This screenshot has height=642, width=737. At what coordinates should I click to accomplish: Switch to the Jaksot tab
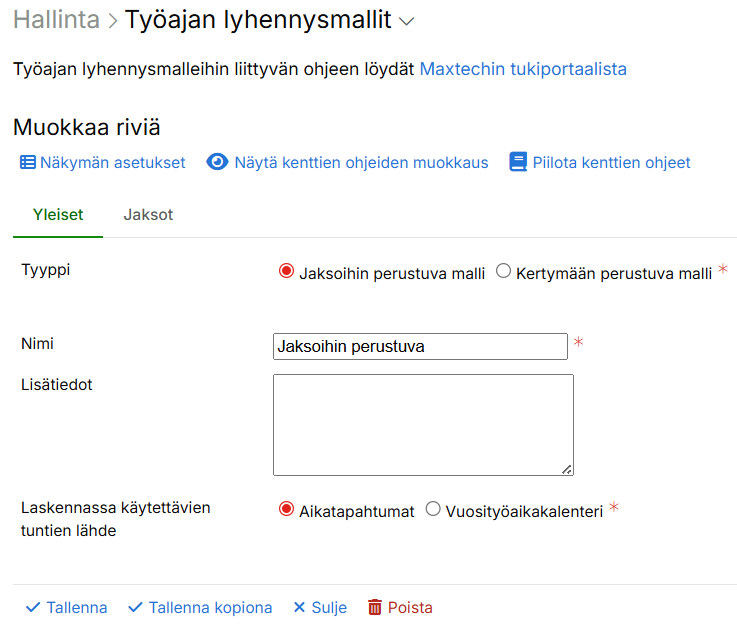coord(148,215)
